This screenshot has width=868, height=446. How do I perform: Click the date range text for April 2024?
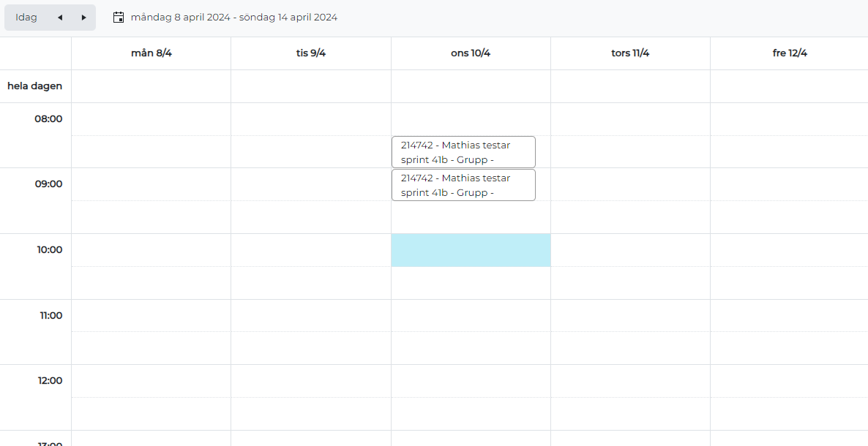[234, 18]
